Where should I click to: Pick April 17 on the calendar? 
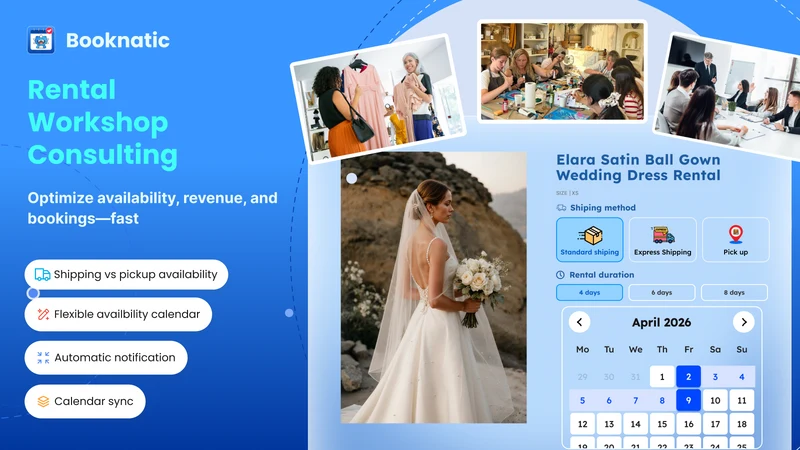click(715, 424)
